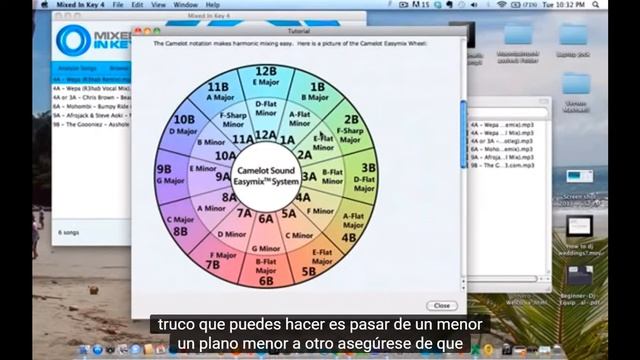Screen dimensions: 640x360
Task: Click the Spotlight search magnifier icon
Action: [x=596, y=5]
